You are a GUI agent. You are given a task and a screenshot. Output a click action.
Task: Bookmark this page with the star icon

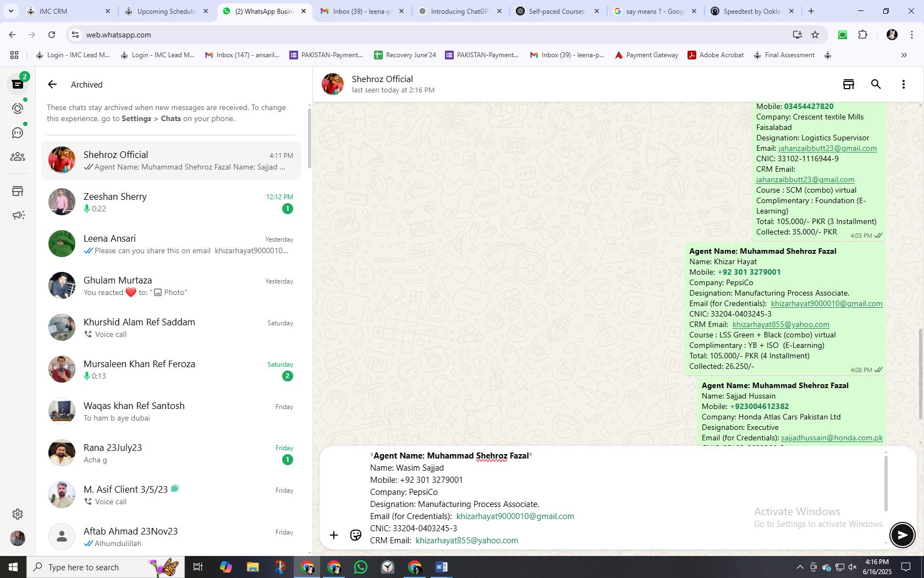click(815, 35)
